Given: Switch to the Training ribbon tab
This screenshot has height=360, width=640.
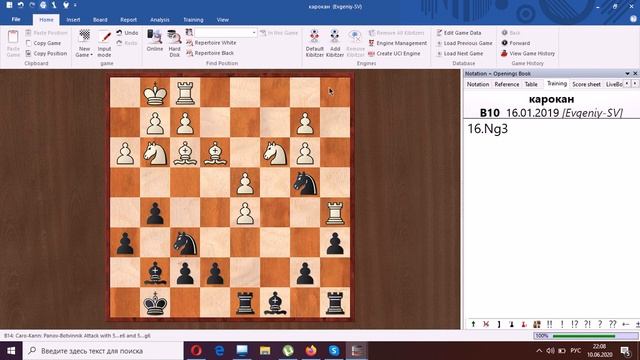Looking at the screenshot, I should (193, 20).
